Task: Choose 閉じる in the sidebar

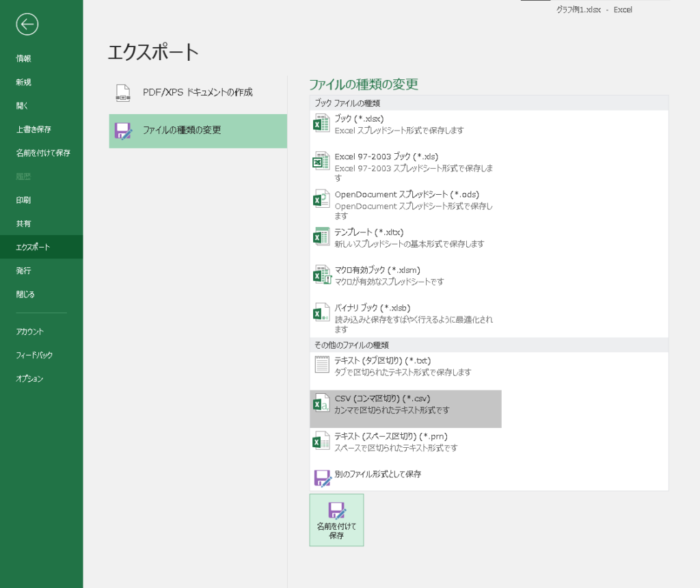Action: point(25,294)
